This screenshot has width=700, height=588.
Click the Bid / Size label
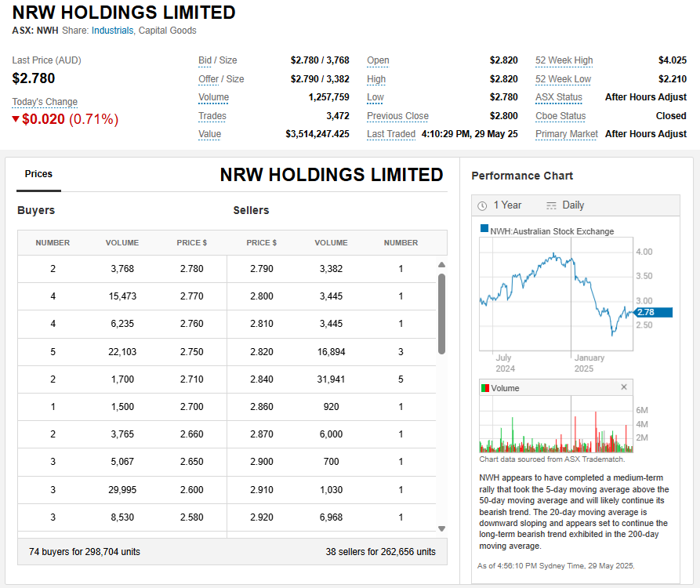coord(217,60)
